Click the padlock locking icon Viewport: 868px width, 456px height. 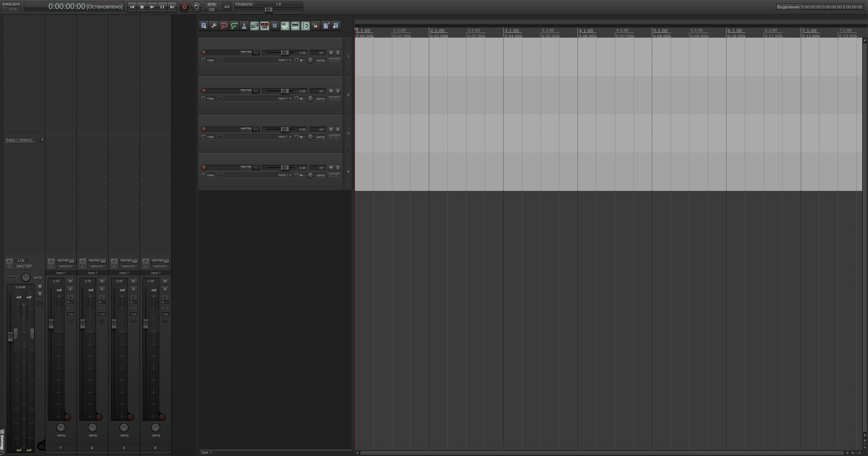coord(316,26)
